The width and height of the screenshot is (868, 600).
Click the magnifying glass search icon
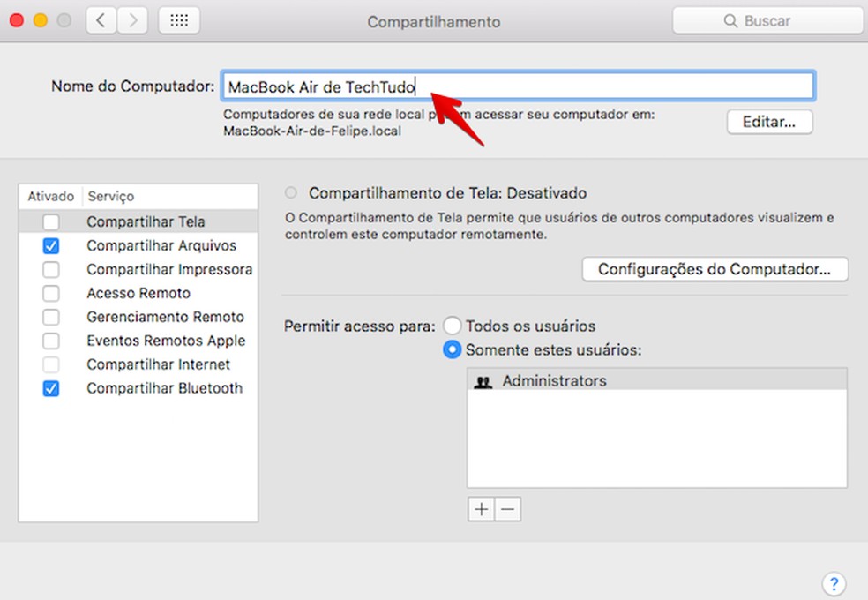(730, 21)
